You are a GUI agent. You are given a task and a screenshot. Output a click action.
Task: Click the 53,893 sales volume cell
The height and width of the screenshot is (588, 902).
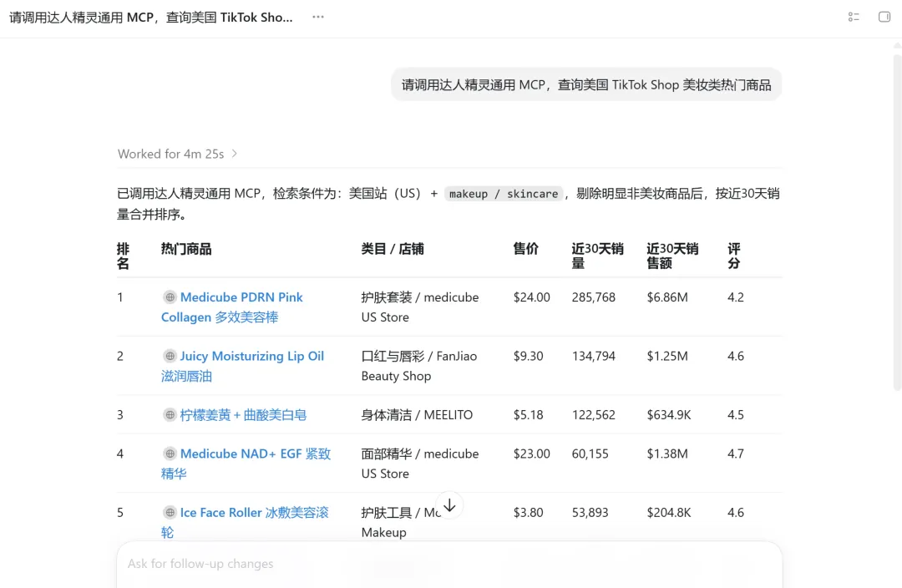click(590, 513)
